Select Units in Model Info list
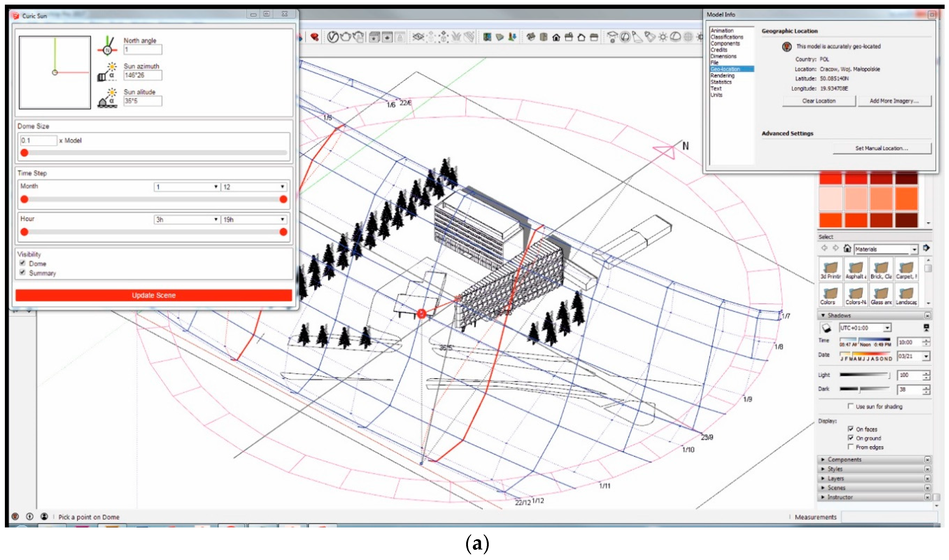 (716, 95)
